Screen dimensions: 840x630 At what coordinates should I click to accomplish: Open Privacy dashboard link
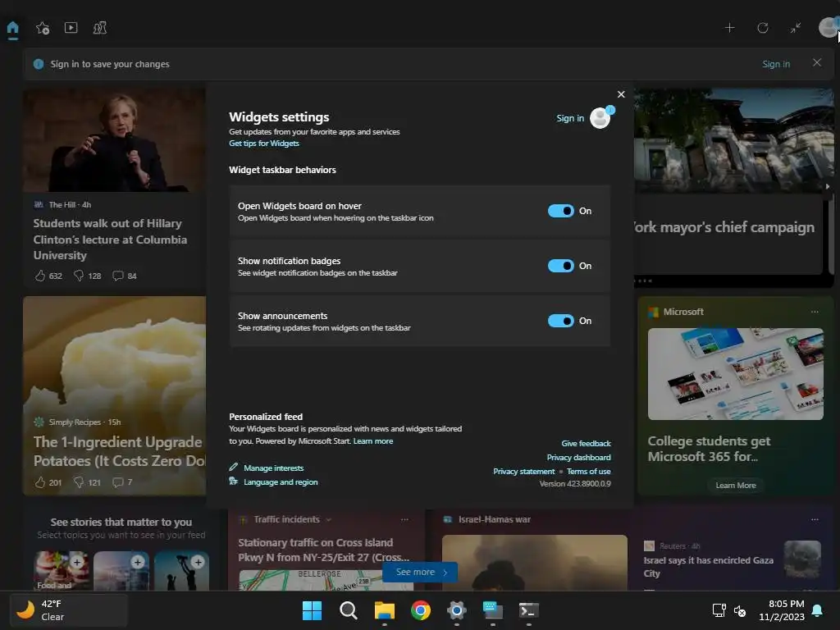(x=578, y=458)
